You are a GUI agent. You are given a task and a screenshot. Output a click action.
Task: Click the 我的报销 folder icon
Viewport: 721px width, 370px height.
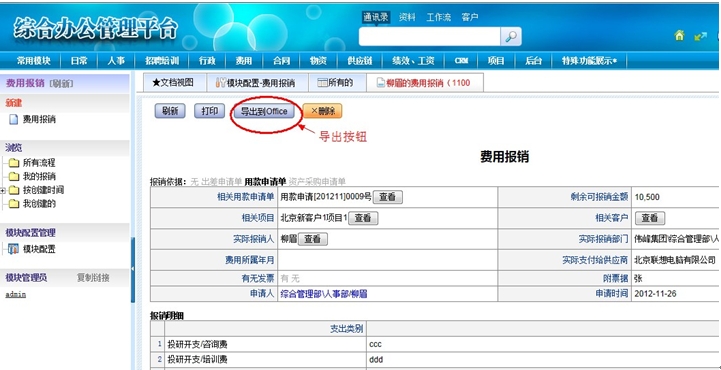point(14,176)
